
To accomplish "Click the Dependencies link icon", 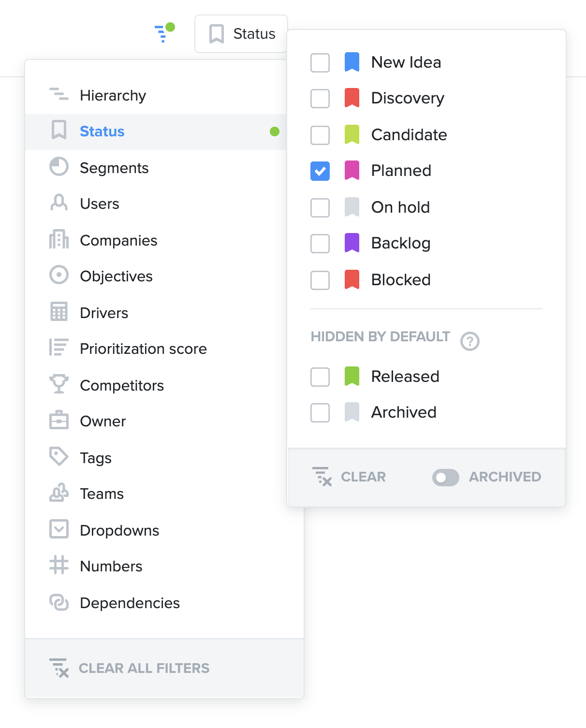I will pos(59,602).
